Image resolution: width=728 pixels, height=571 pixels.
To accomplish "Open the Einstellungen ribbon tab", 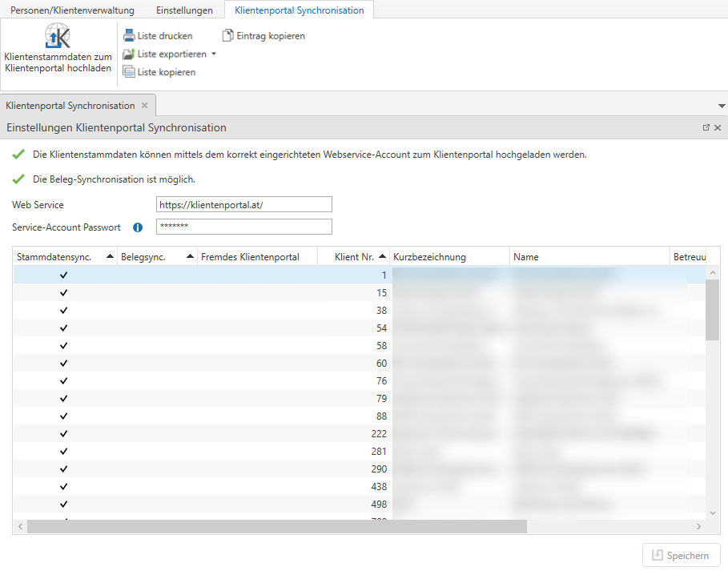I will tap(184, 10).
